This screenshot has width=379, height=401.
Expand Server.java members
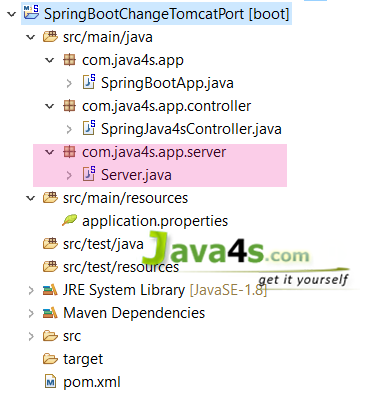click(69, 175)
